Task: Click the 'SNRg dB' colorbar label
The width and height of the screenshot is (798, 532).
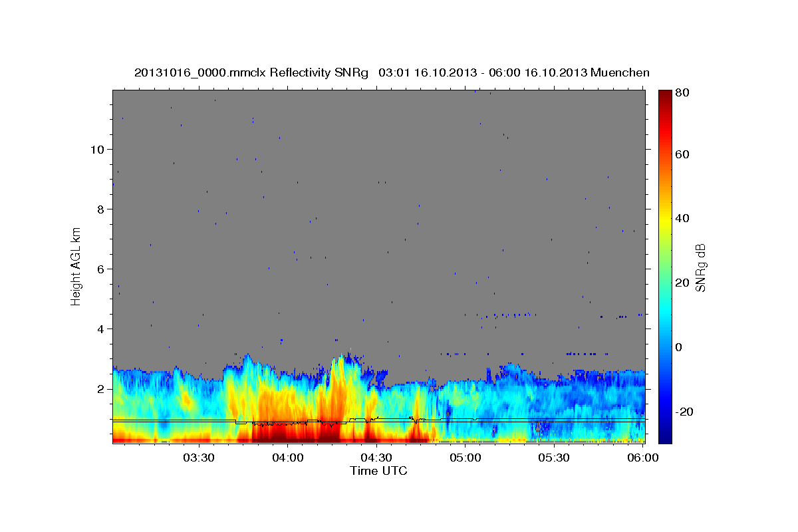Action: pyautogui.click(x=701, y=268)
